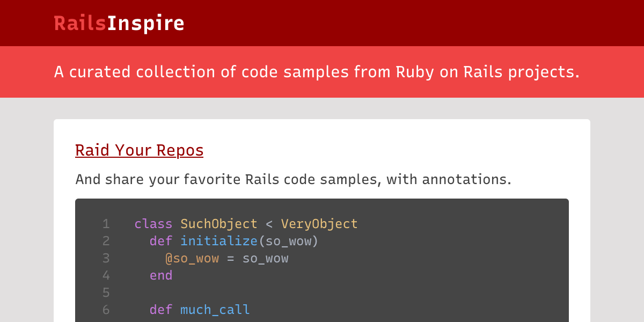644x322 pixels.
Task: Click line number 6 in code block
Action: [106, 310]
